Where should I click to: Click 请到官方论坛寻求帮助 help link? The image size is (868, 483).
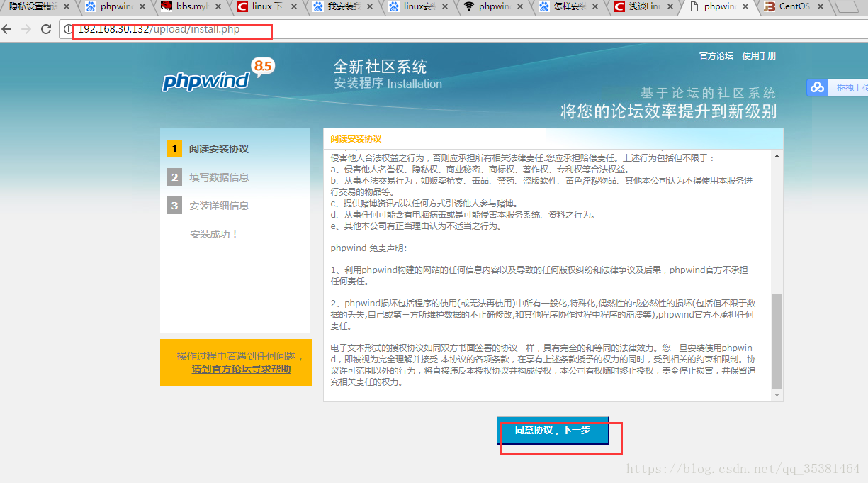tap(241, 370)
